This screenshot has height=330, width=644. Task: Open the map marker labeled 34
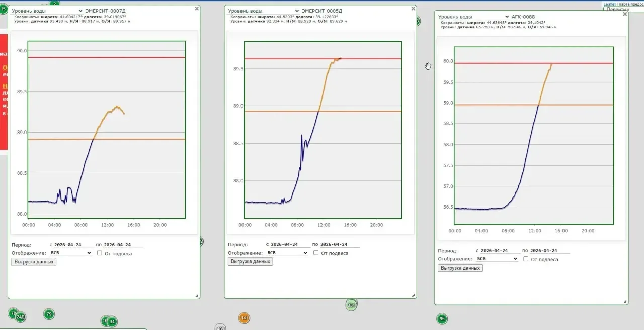tap(112, 321)
